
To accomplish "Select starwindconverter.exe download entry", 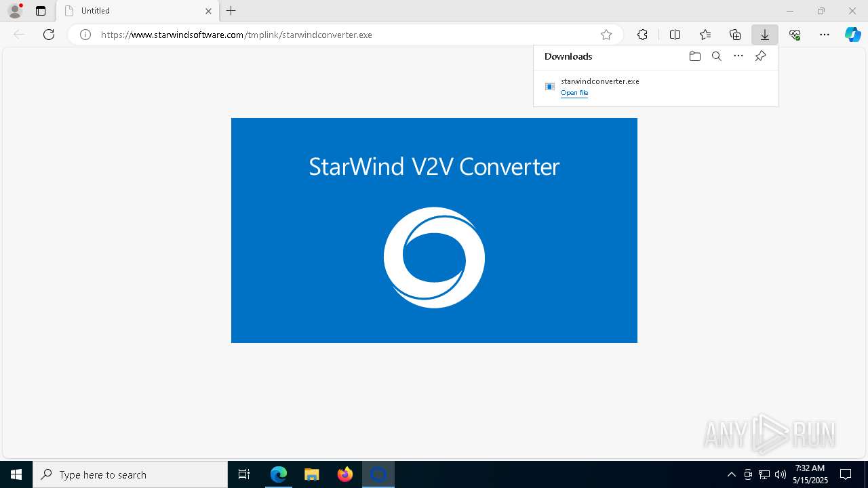I will [655, 87].
